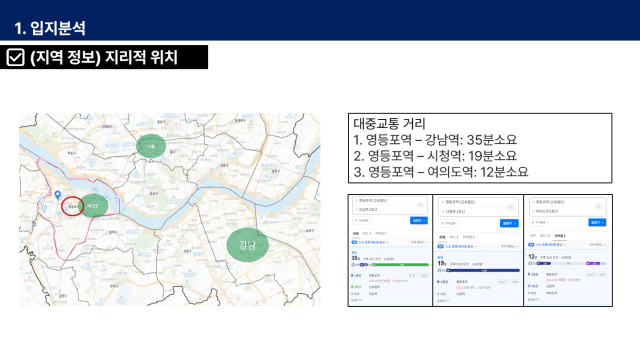Toggle the ride alert pill in 12-minute panel
Image resolution: width=640 pixels, height=360 pixels.
click(x=590, y=274)
